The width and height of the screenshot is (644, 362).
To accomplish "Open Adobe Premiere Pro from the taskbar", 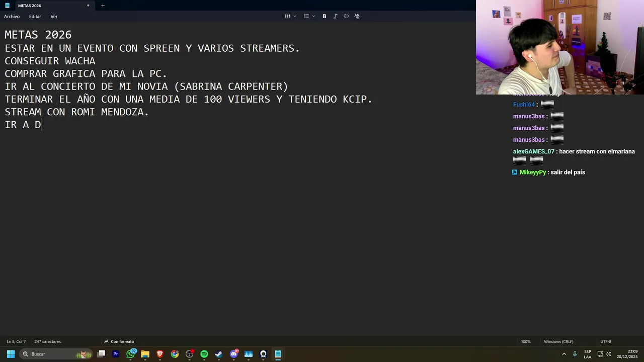I will click(x=116, y=354).
